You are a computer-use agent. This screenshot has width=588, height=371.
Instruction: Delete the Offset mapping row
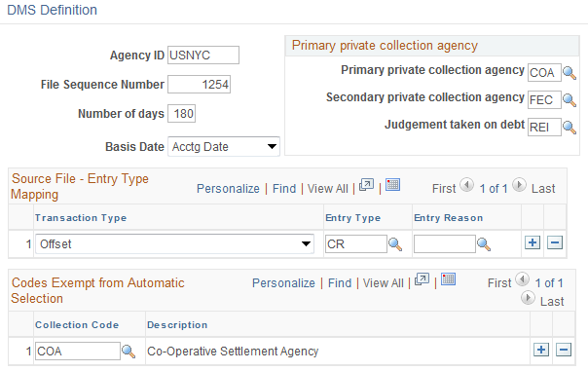pos(555,242)
